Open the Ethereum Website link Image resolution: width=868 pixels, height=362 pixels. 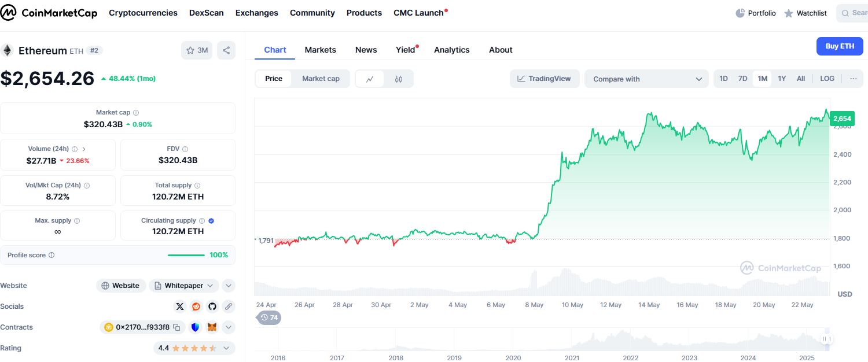[x=121, y=286]
